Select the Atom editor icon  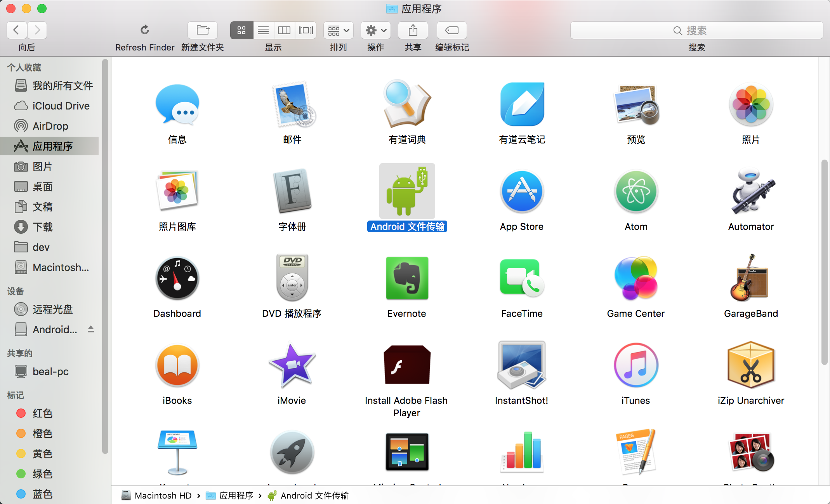point(636,191)
